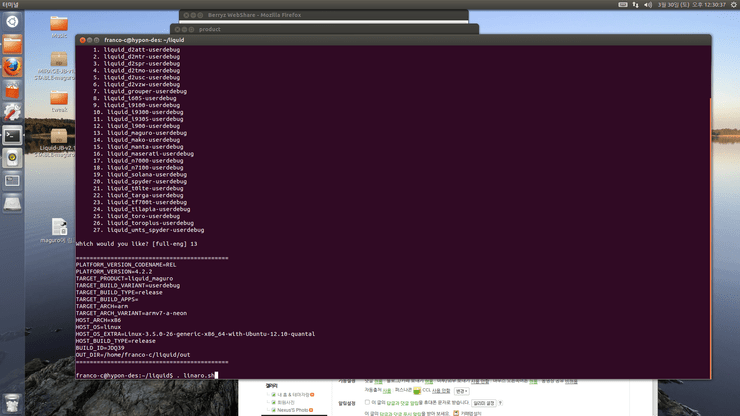Open the Music folder on desktop
Image resolution: width=740 pixels, height=416 pixels.
(x=59, y=24)
